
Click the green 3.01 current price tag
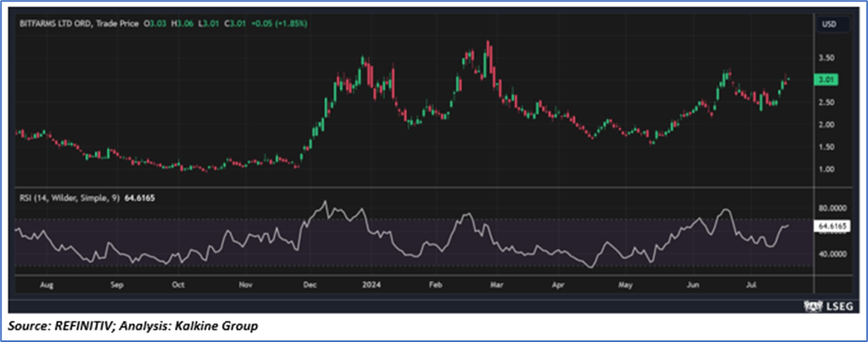pyautogui.click(x=828, y=80)
